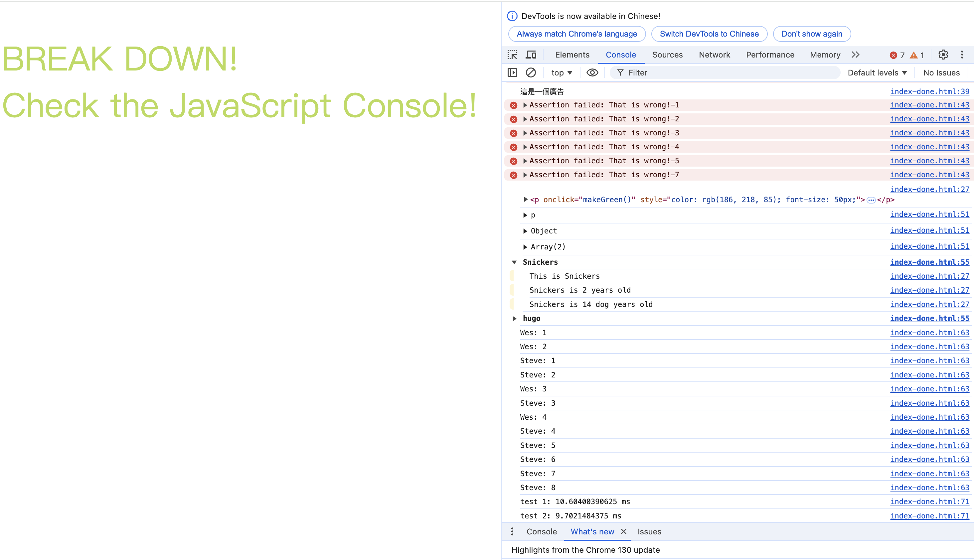Open the top context dropdown

561,73
